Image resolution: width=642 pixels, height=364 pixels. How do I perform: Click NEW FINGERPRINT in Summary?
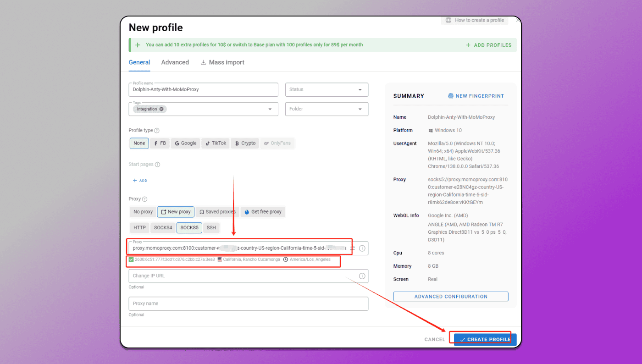[476, 96]
